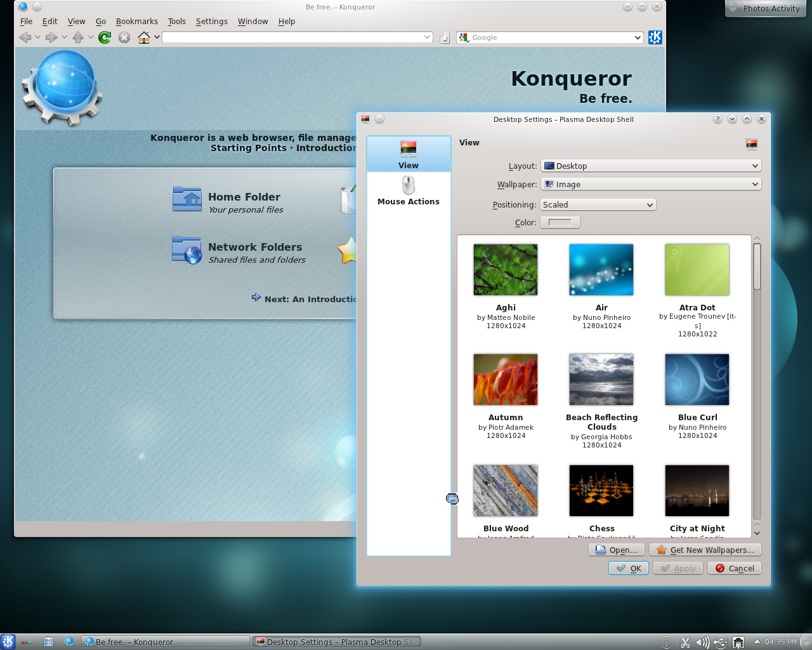The image size is (812, 650).
Task: Open the Up button dropdown arrow
Action: point(91,37)
